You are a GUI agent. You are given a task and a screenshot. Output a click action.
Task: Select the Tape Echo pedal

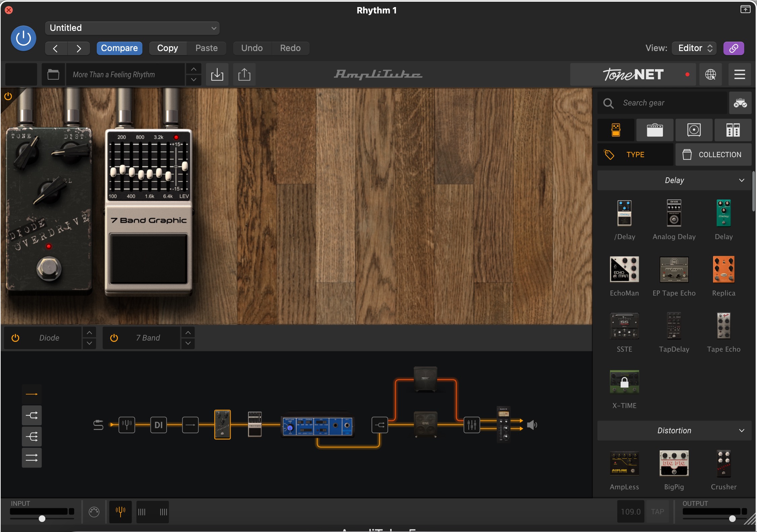coord(723,326)
